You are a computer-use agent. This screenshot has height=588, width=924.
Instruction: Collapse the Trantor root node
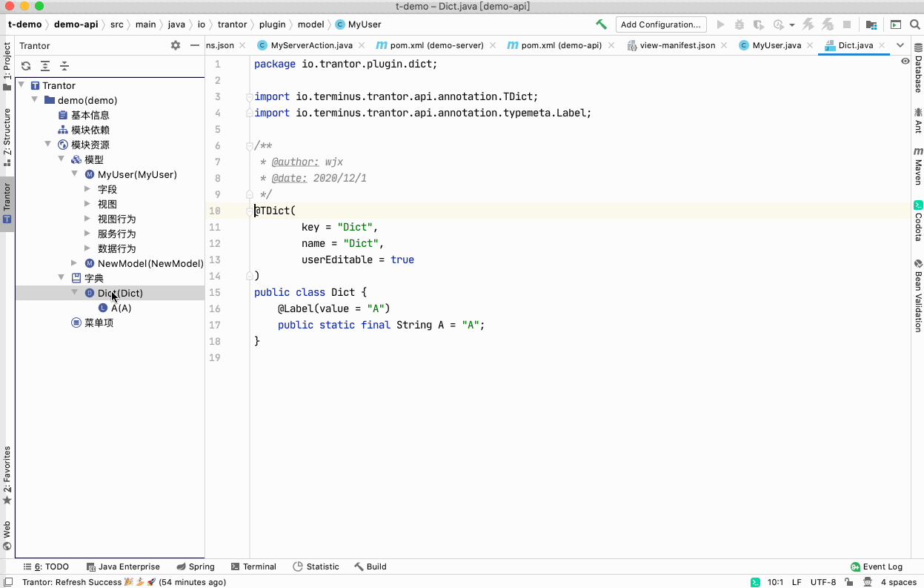tap(21, 85)
